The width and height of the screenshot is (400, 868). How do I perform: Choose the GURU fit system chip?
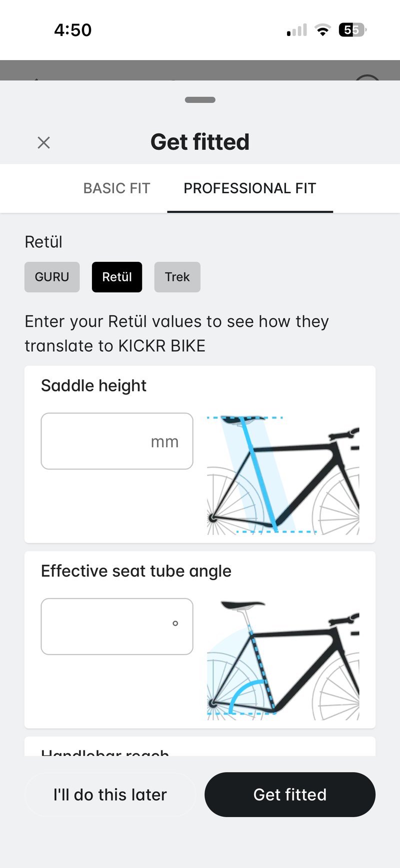52,277
